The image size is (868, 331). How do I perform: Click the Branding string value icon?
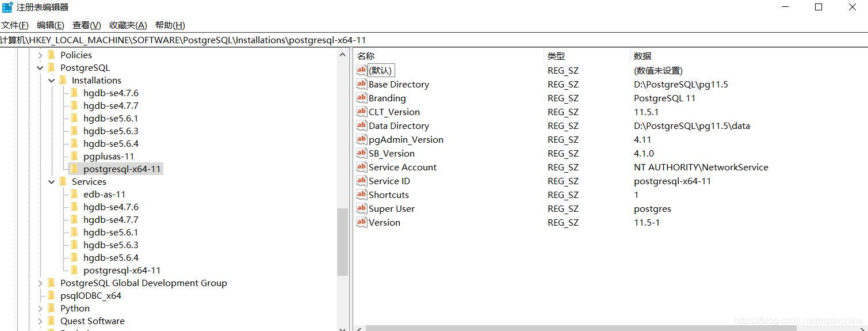tap(361, 98)
